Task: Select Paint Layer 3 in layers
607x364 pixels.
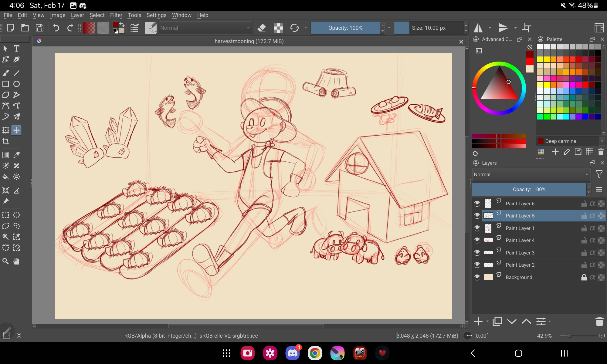Action: tap(520, 253)
